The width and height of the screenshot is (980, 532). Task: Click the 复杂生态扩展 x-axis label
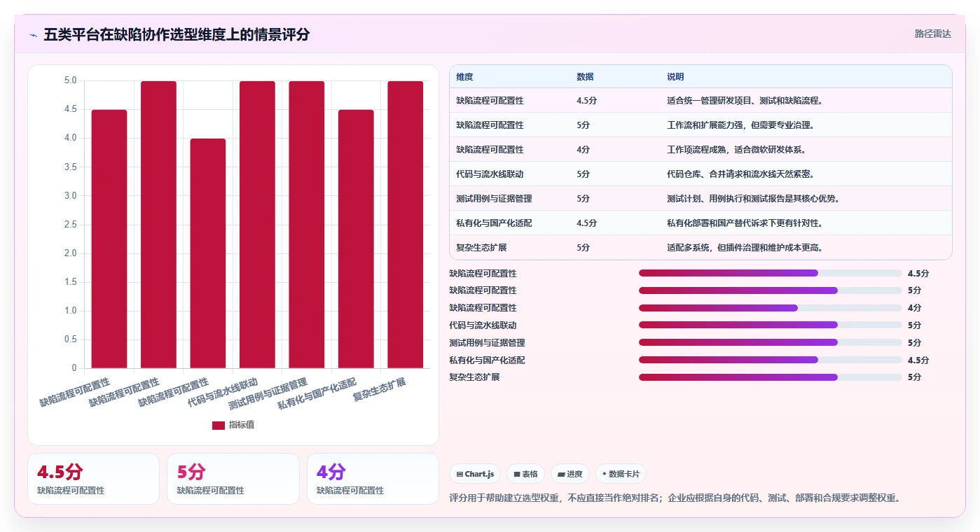click(x=380, y=388)
